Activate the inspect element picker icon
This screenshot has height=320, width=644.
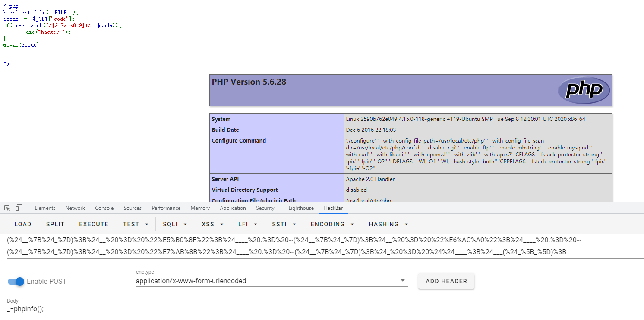coord(7,208)
